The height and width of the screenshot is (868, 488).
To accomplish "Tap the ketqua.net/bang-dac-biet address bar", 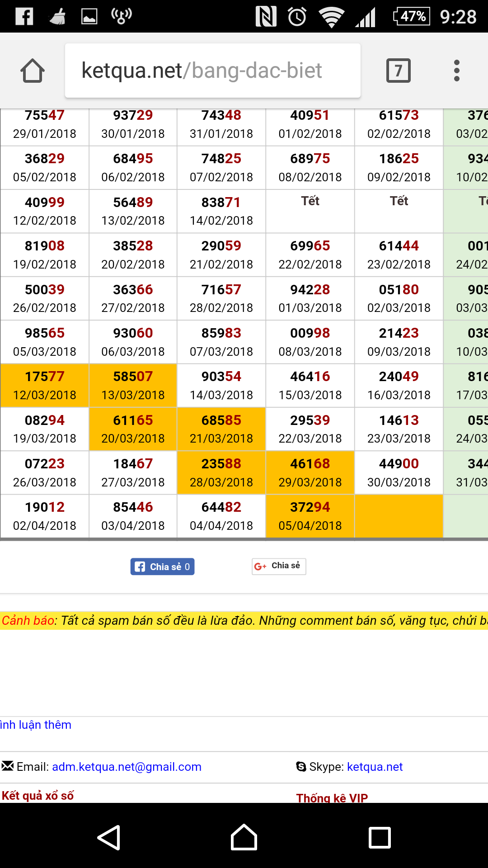I will tap(212, 71).
